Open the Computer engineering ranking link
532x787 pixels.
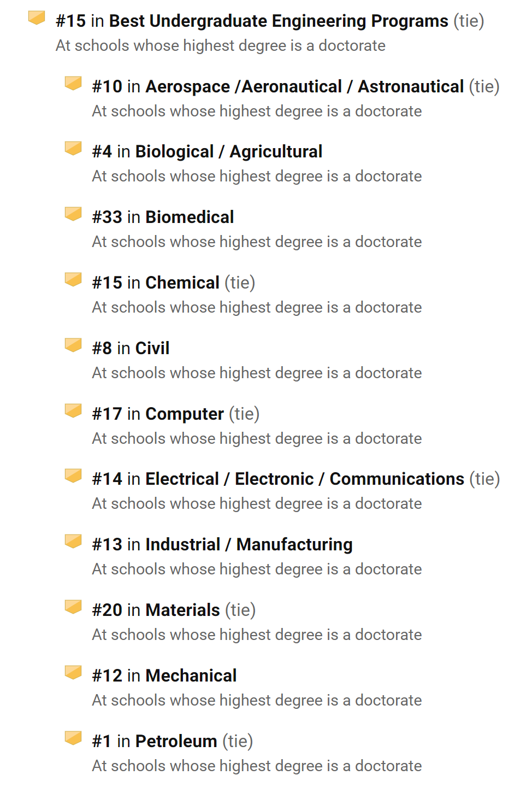tap(185, 414)
